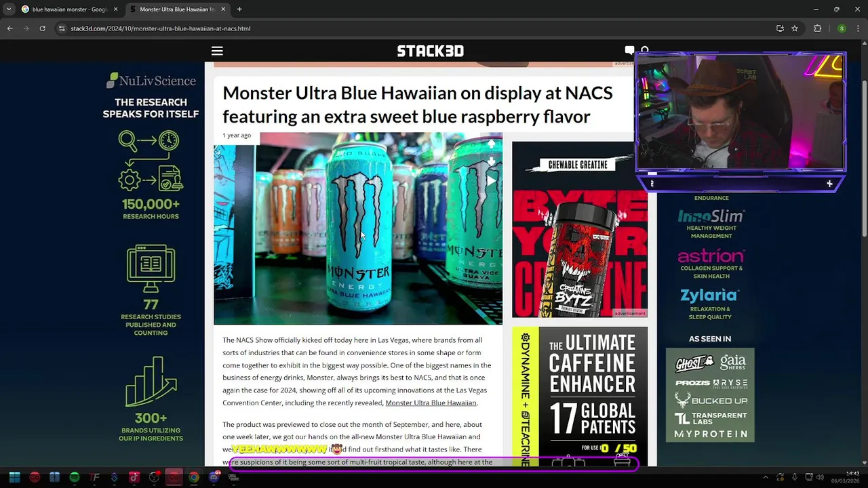Click the '77 Research Studies' stat
The height and width of the screenshot is (488, 868).
(x=151, y=317)
